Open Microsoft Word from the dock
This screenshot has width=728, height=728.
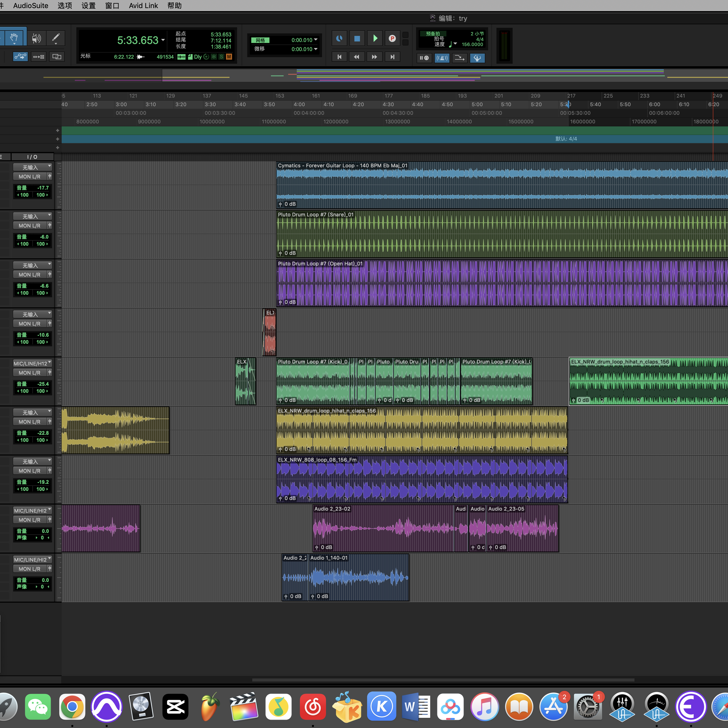click(416, 707)
